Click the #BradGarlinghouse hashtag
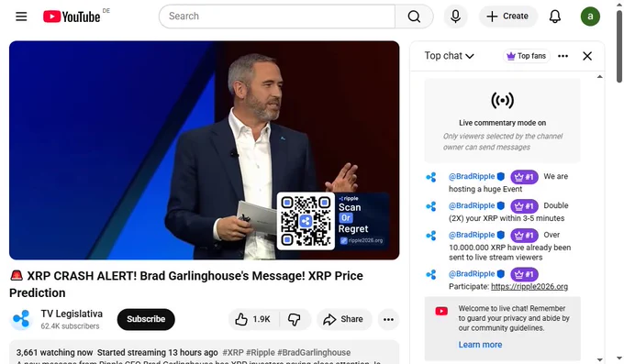Viewport: 624px width, 364px height. (314, 352)
